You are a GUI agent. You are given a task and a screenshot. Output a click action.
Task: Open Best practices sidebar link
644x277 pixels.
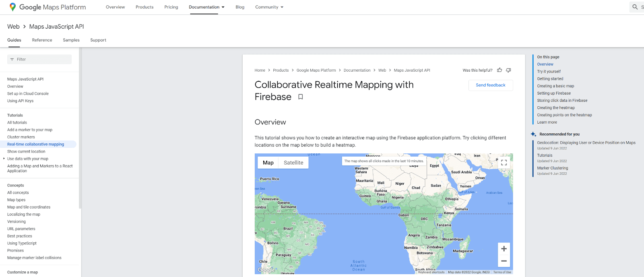20,236
